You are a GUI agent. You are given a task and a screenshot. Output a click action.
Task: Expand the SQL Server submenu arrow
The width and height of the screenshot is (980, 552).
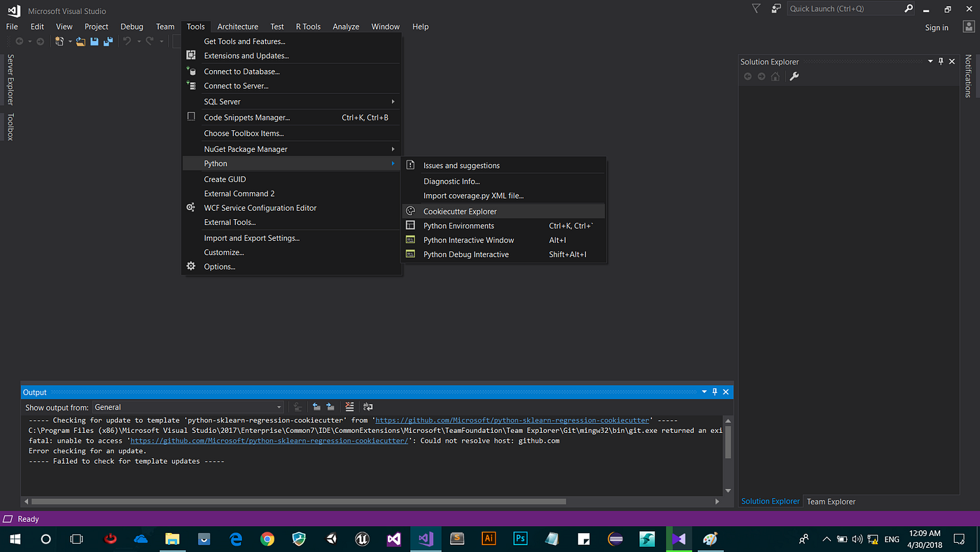(393, 102)
